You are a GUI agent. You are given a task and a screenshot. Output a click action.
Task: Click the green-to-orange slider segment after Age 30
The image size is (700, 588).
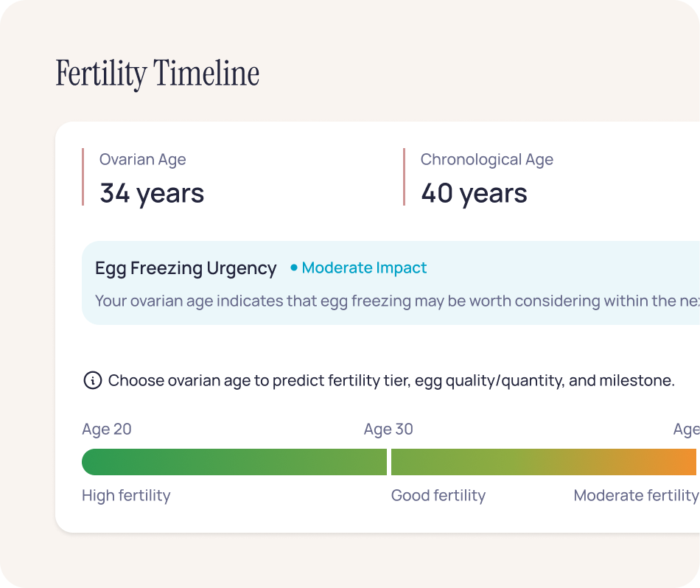pyautogui.click(x=545, y=462)
